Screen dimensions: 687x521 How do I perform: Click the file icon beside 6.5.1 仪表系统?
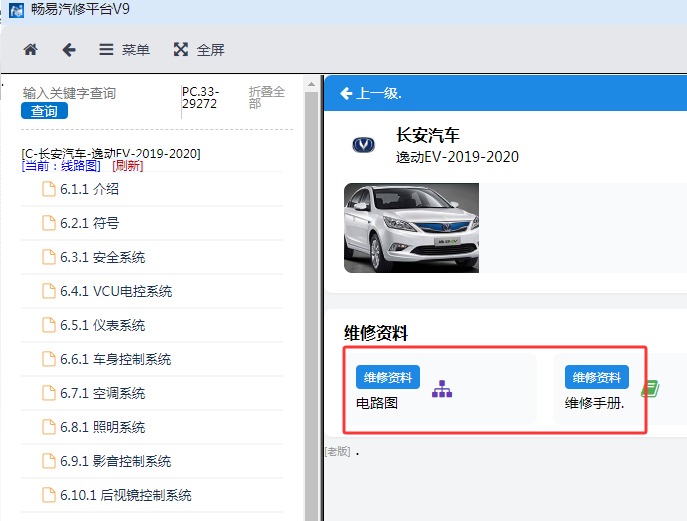tap(49, 325)
